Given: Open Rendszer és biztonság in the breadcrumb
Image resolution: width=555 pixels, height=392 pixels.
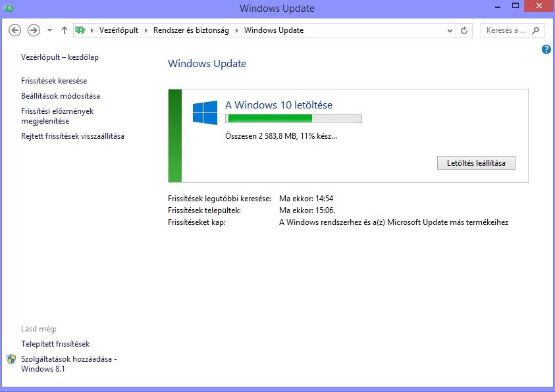Looking at the screenshot, I should pos(191,30).
